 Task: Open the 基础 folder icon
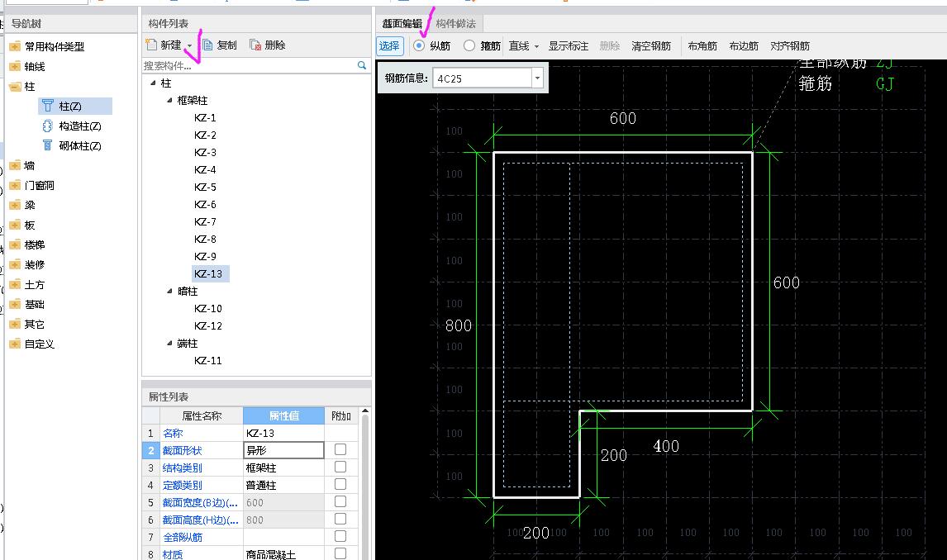15,304
